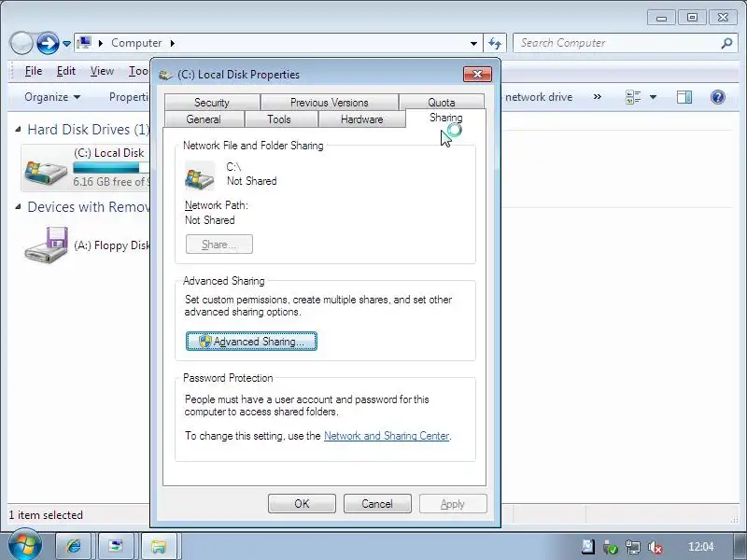747x560 pixels.
Task: Switch to the Hardware tab
Action: [362, 119]
